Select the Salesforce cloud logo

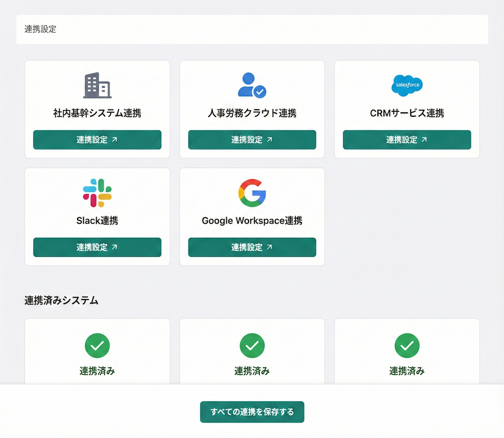(x=407, y=85)
